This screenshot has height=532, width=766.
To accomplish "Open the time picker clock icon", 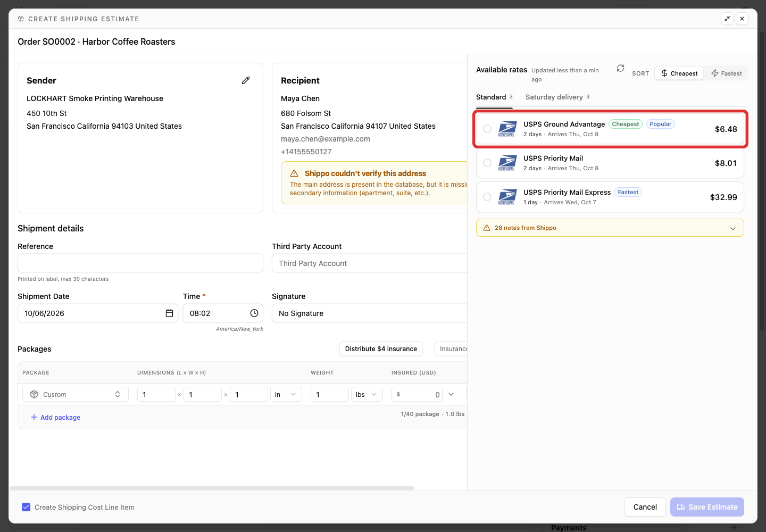I will pos(254,313).
